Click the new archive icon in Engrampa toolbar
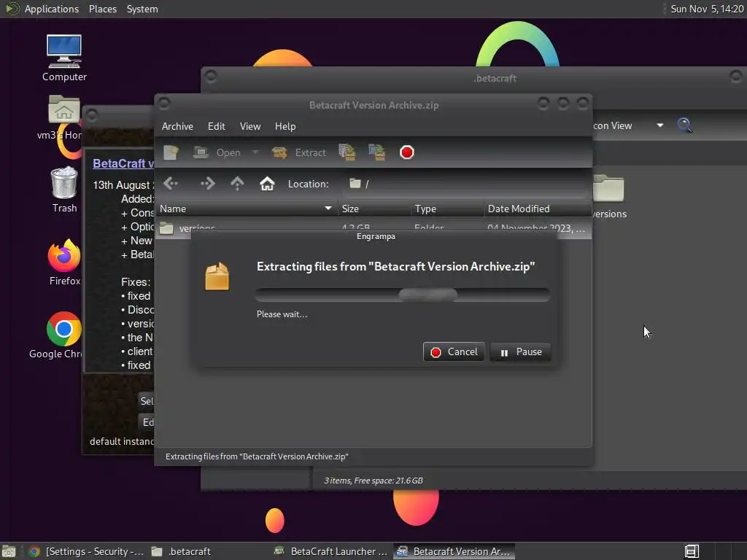 [x=171, y=152]
